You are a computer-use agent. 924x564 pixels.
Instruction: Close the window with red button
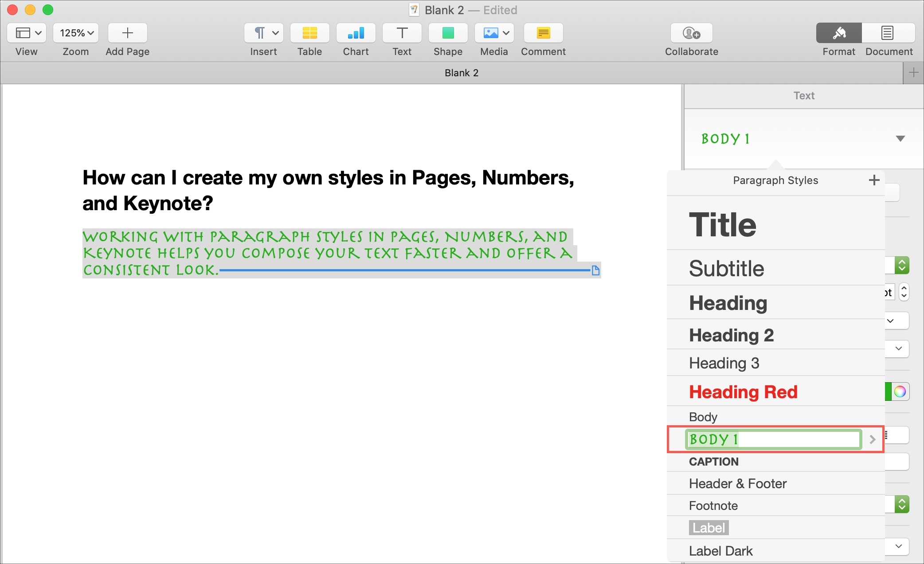(12, 10)
